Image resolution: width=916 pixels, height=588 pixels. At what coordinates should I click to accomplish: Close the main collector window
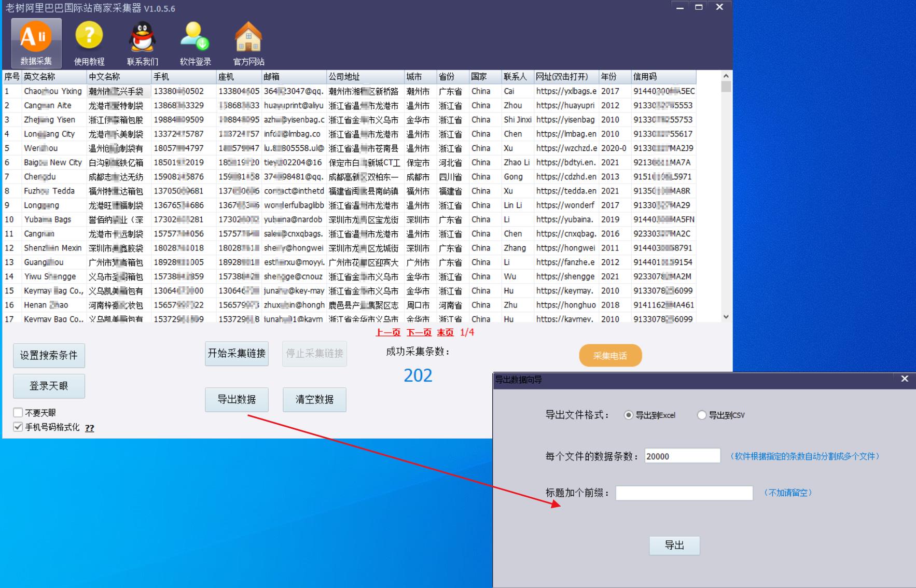click(x=719, y=7)
